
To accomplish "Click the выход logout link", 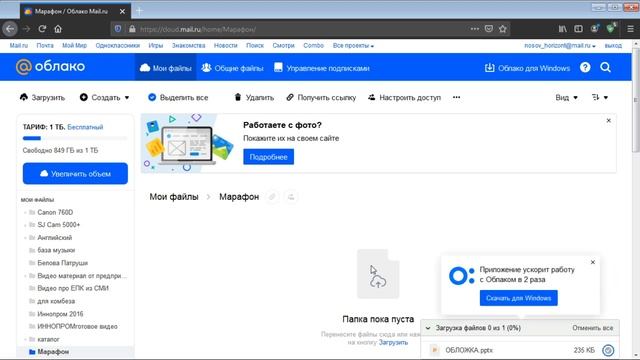I will 613,46.
